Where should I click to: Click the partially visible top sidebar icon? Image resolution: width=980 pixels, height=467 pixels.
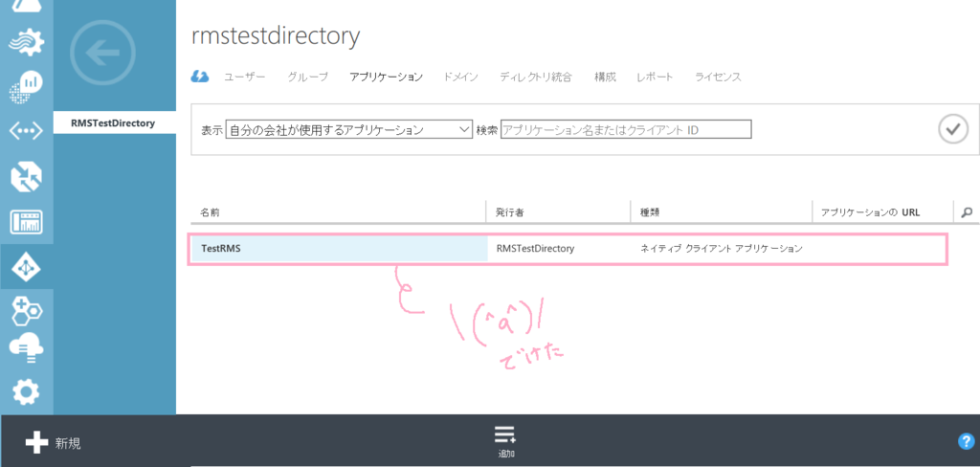[26, 7]
